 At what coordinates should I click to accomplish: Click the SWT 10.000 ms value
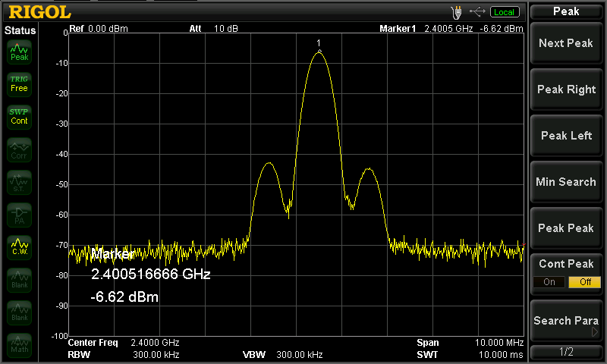pyautogui.click(x=501, y=355)
